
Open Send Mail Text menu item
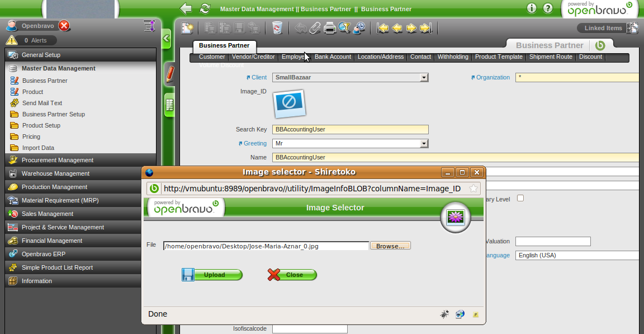click(x=42, y=103)
